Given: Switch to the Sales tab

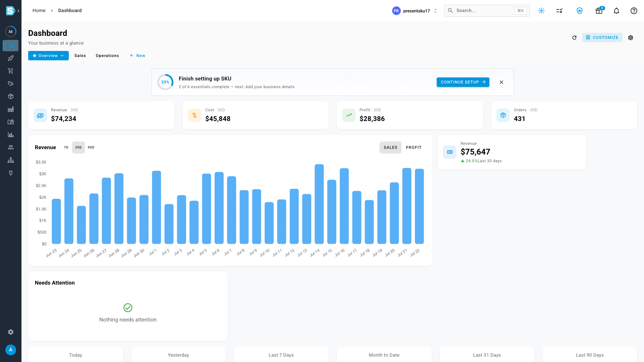Looking at the screenshot, I should [x=80, y=56].
